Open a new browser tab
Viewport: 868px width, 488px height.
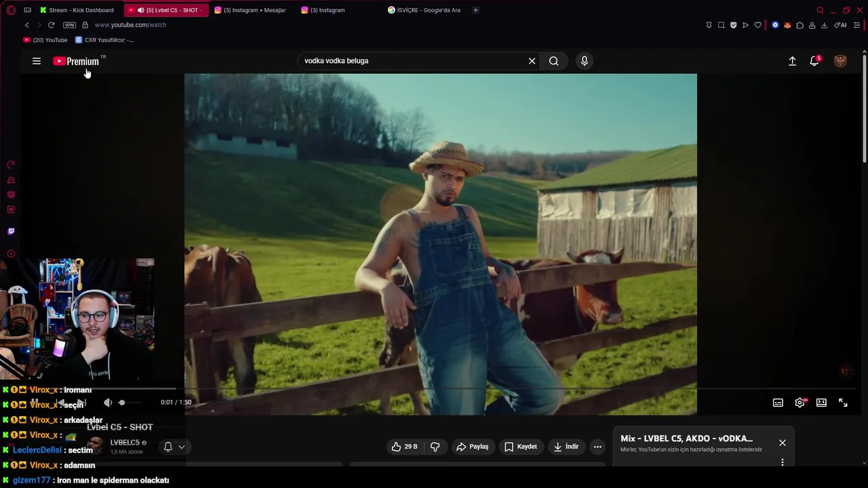coord(475,10)
